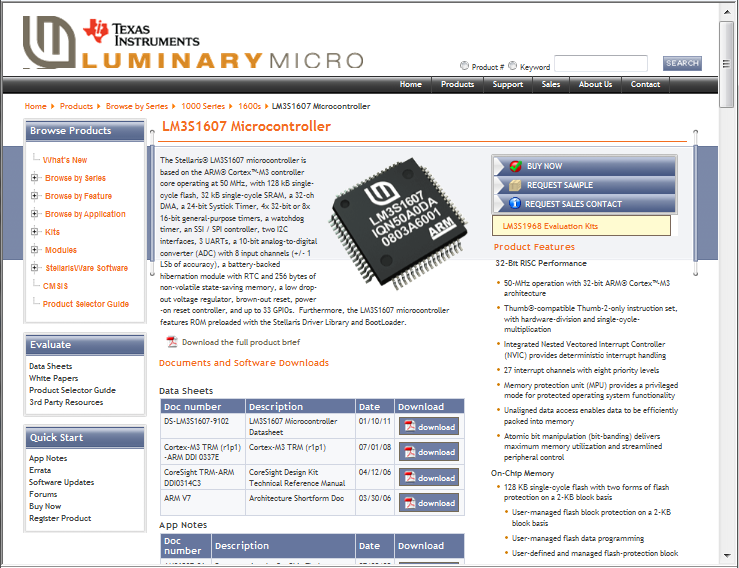This screenshot has width=739, height=568.
Task: Click the breadcrumb arrow after Home
Action: 52,106
